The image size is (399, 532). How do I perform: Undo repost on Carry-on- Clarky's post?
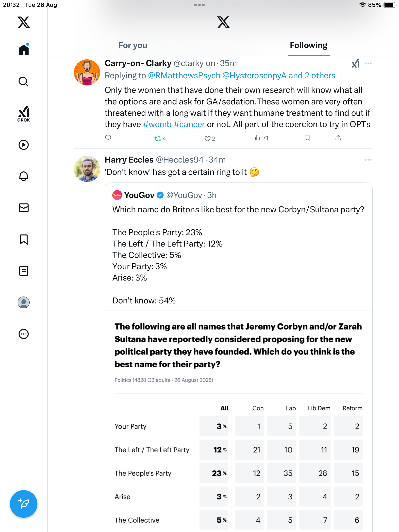click(158, 138)
